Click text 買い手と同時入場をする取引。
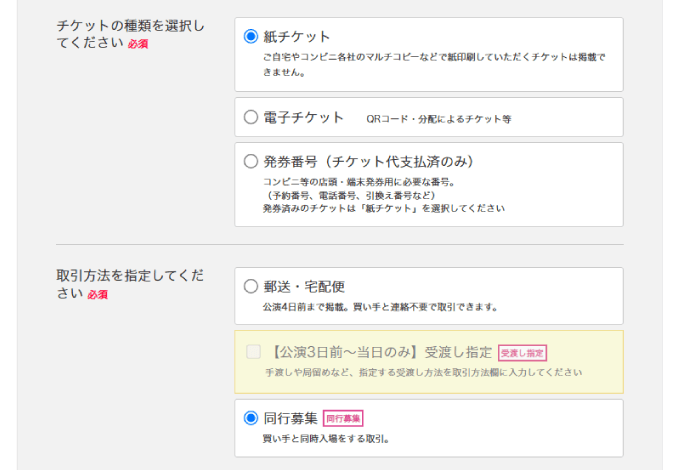This screenshot has height=470, width=680. click(326, 439)
